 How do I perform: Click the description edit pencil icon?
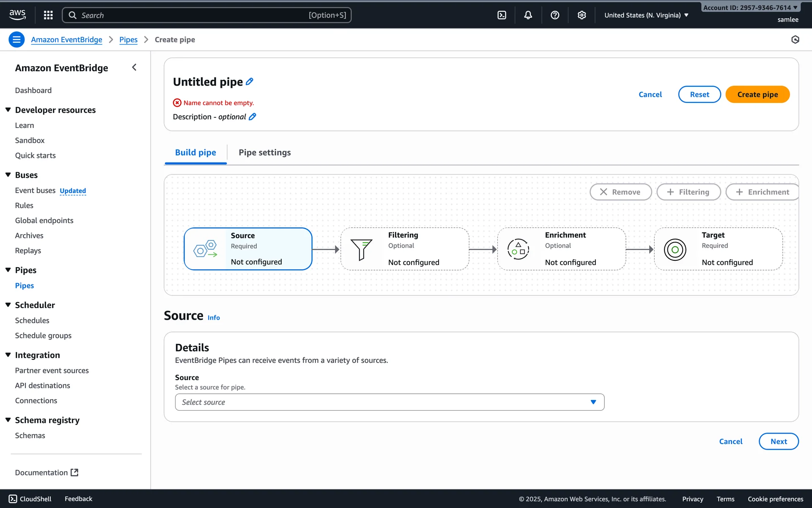[252, 117]
